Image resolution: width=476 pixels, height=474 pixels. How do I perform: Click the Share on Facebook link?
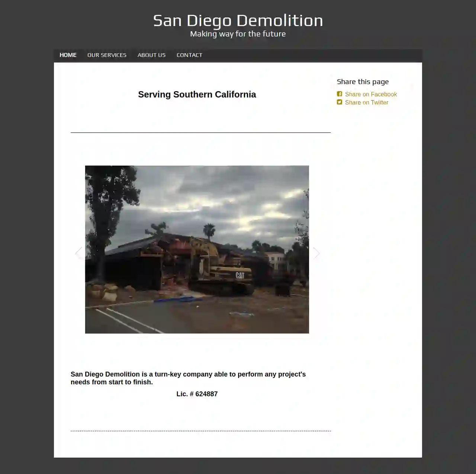pyautogui.click(x=371, y=94)
